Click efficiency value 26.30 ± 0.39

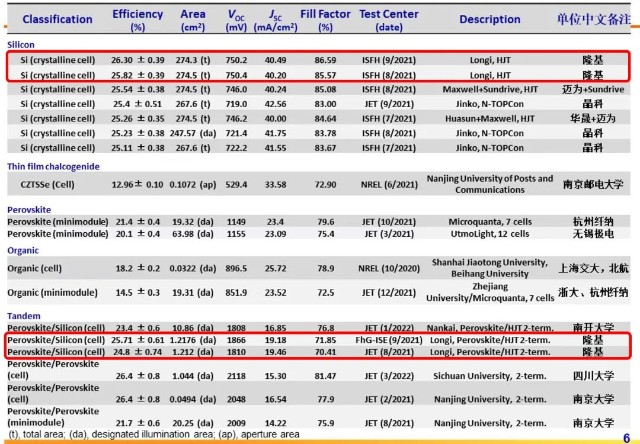[138, 60]
